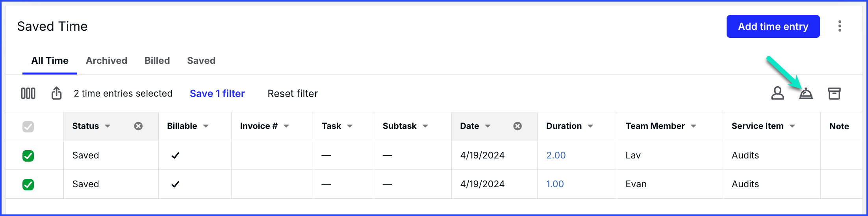Switch to the Billed tab
Screen dimensions: 868x216
point(157,61)
